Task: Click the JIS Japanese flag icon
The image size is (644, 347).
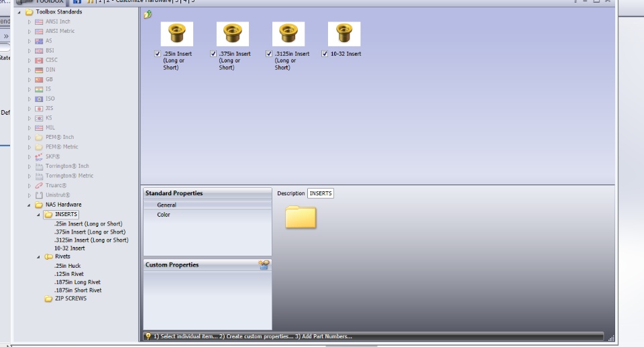Action: [x=39, y=109]
